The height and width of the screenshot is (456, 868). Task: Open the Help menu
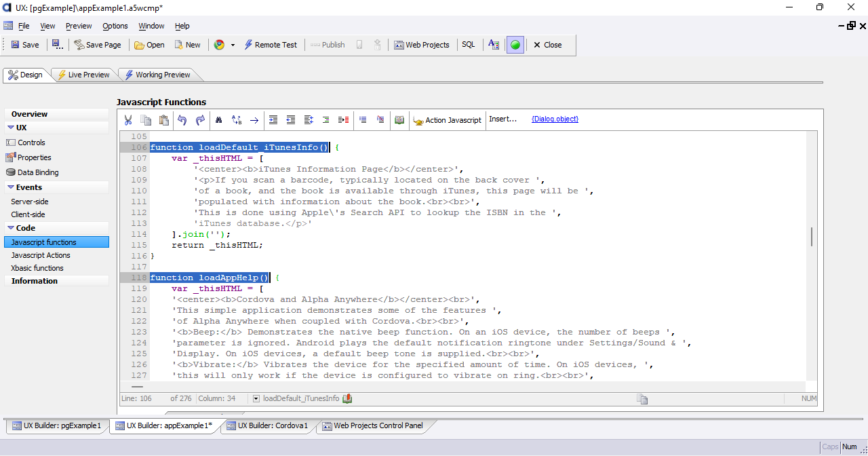pos(182,26)
